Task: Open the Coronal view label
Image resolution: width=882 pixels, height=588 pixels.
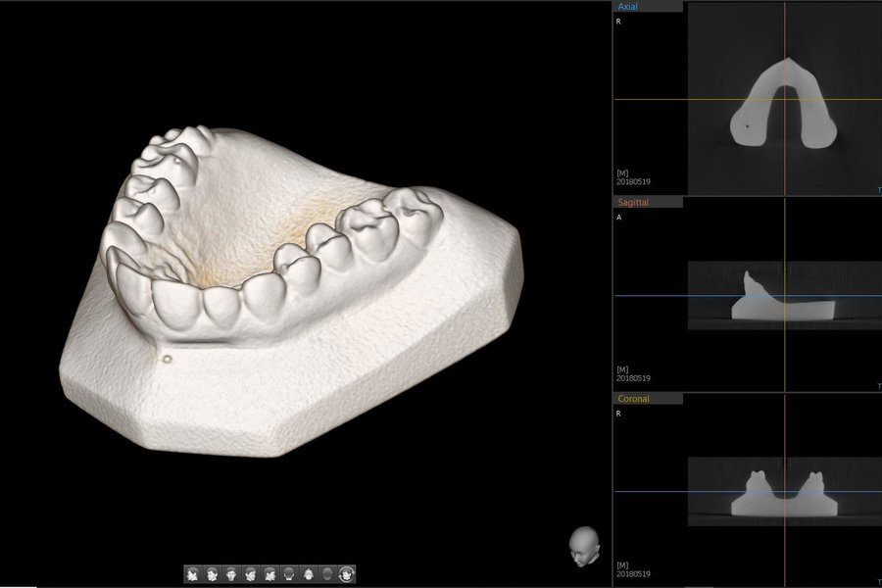Action: coord(633,399)
